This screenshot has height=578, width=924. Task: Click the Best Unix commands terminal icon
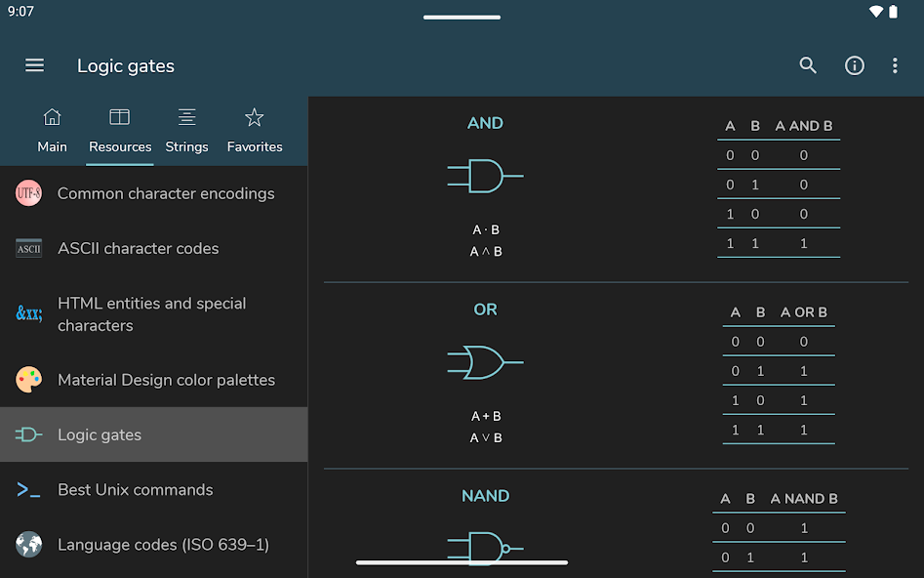coord(28,489)
